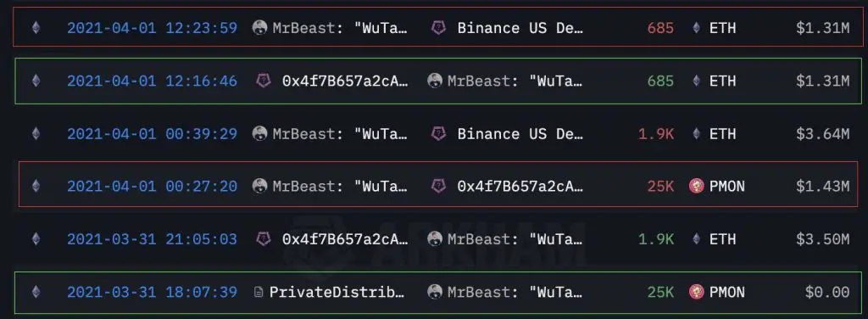Click the PMON token icon in the $0.00 row
This screenshot has width=868, height=319.
[697, 292]
